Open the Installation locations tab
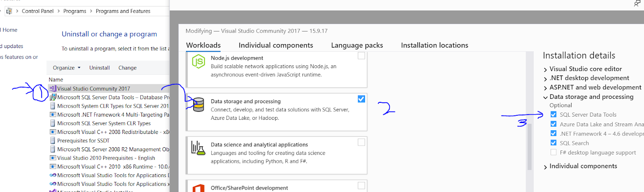644x192 pixels. (x=435, y=45)
